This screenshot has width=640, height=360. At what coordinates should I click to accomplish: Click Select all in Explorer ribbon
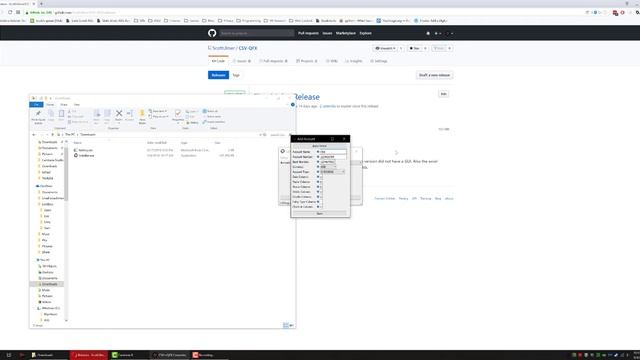[211, 111]
